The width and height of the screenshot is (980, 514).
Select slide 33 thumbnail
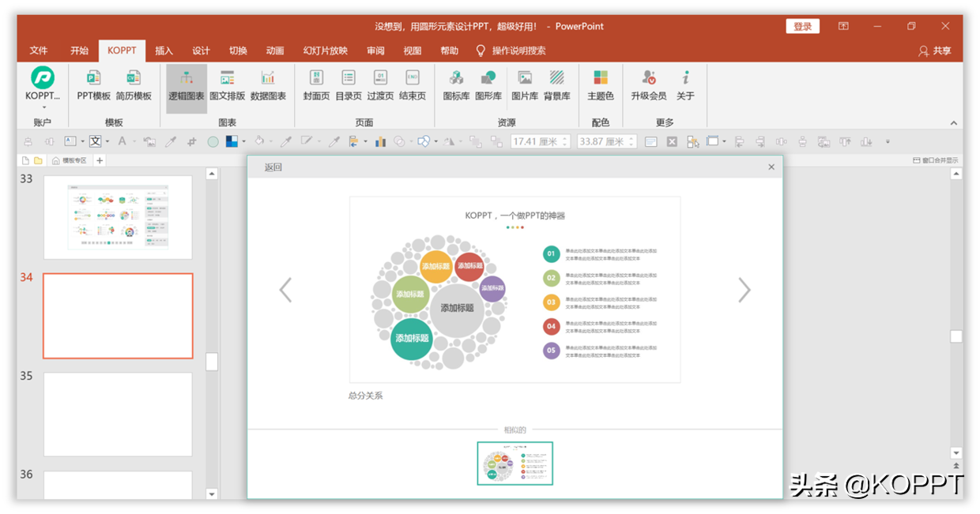pos(118,217)
